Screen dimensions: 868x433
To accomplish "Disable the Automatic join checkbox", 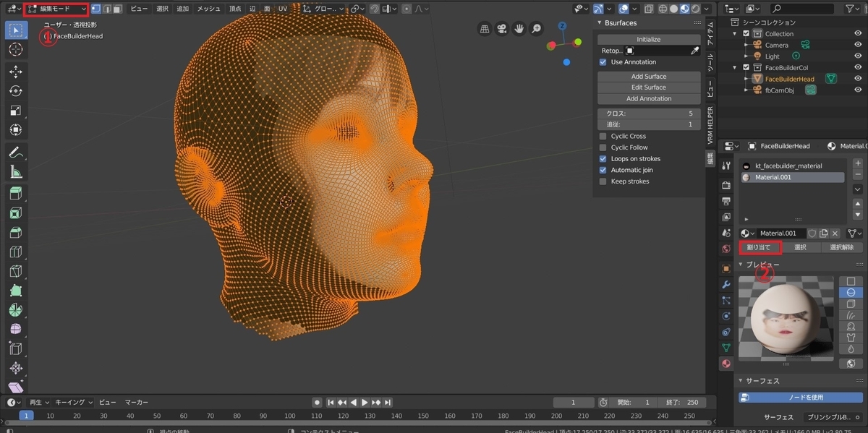I will [603, 170].
